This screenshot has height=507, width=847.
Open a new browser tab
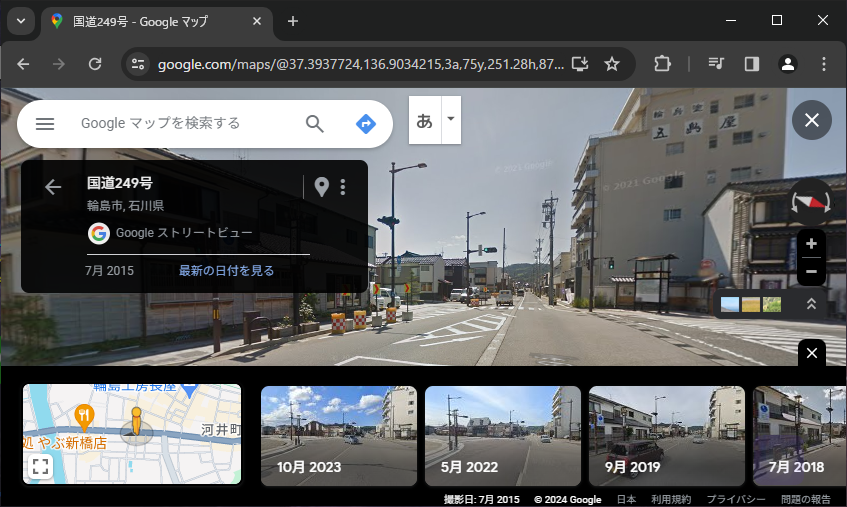click(x=293, y=21)
